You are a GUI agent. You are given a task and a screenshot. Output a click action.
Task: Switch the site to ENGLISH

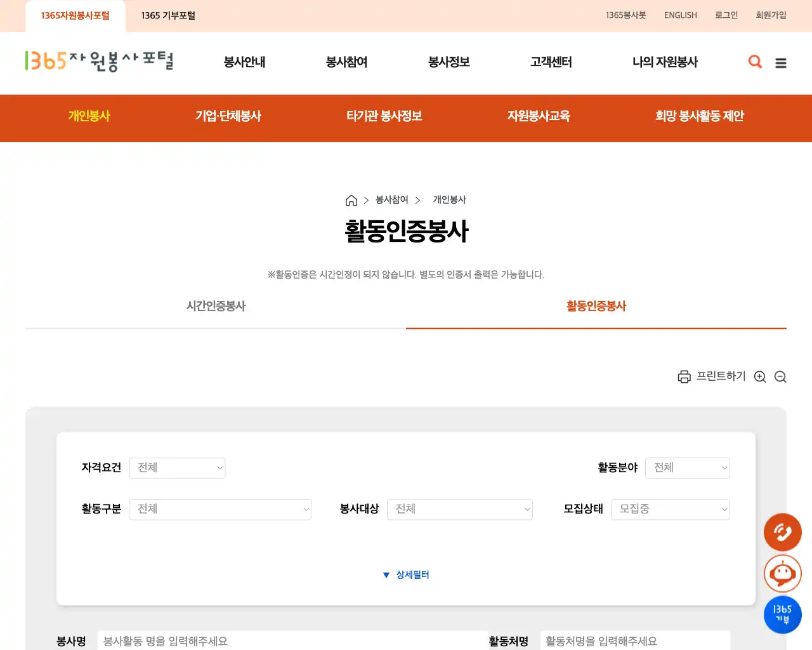point(680,15)
